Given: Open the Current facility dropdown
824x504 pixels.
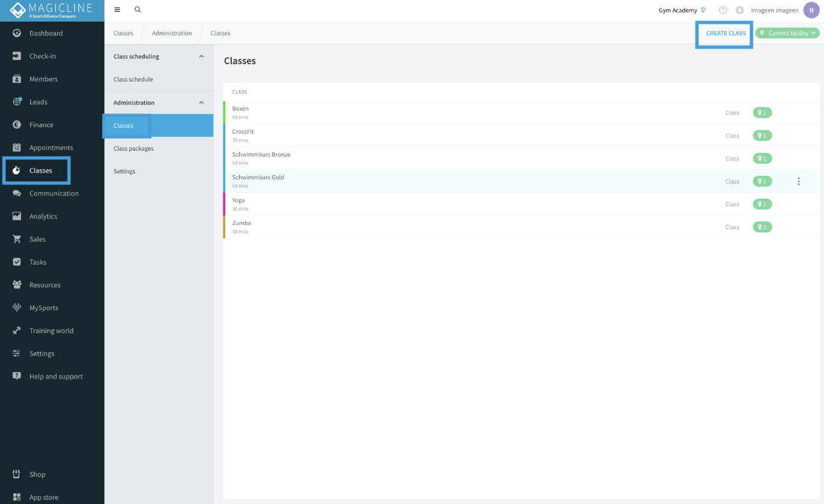Looking at the screenshot, I should coord(787,33).
